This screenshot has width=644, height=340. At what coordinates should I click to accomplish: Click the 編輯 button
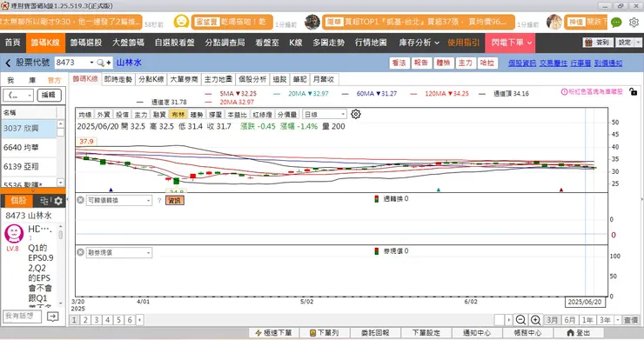click(49, 96)
